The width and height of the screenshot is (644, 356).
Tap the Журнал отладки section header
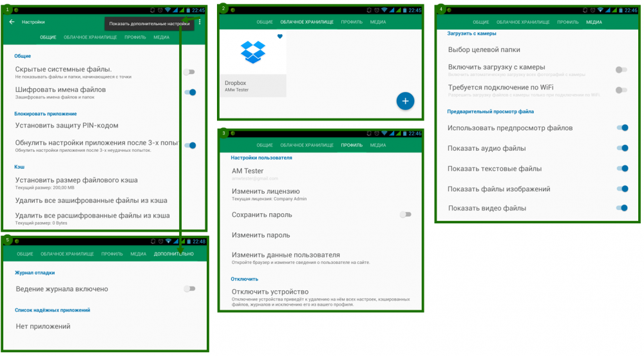pyautogui.click(x=35, y=273)
